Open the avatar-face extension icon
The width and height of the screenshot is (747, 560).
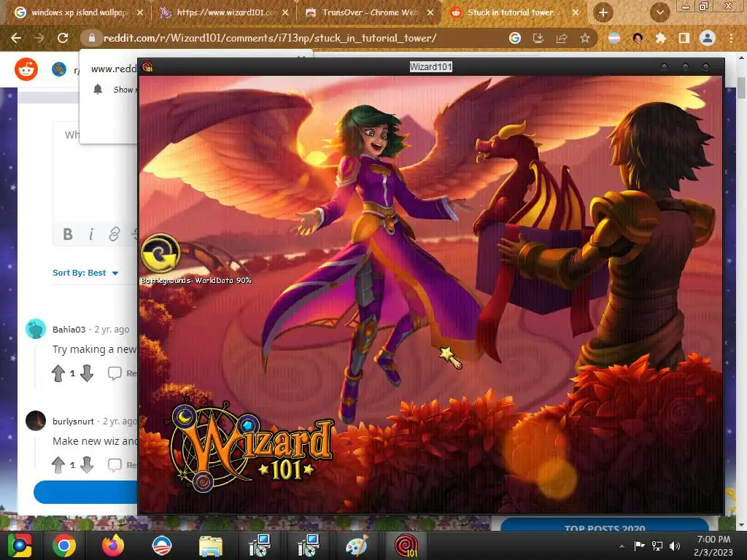pyautogui.click(x=638, y=38)
